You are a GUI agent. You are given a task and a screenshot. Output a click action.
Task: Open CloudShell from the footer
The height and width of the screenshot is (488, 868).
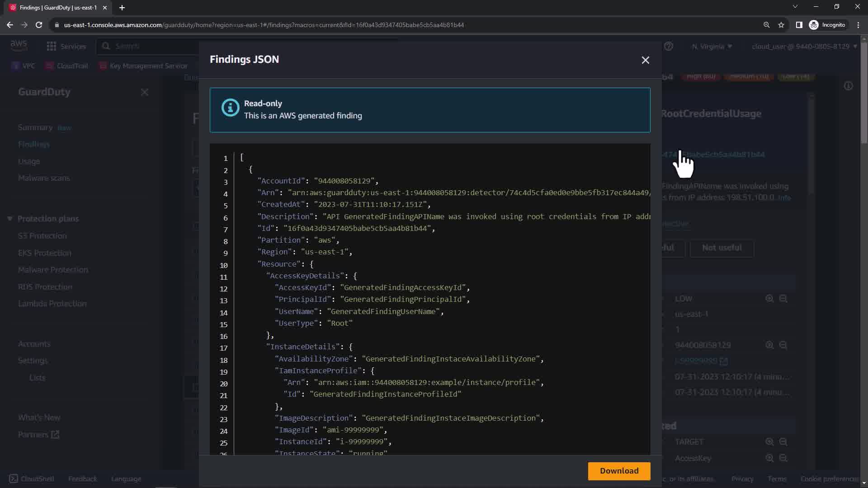(32, 479)
